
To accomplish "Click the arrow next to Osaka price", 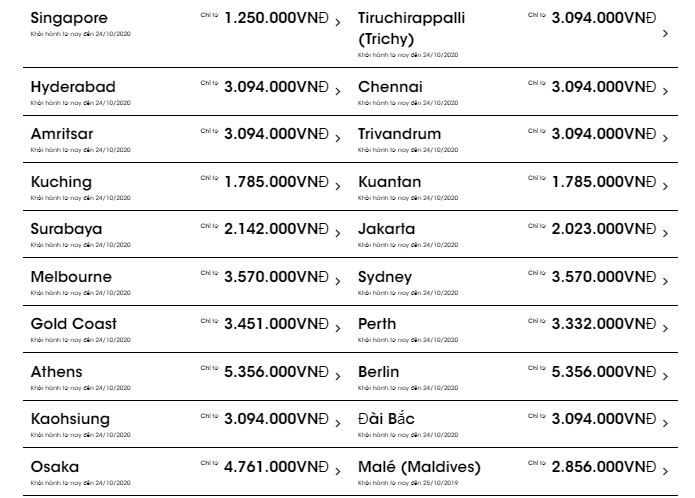I will click(x=338, y=471).
